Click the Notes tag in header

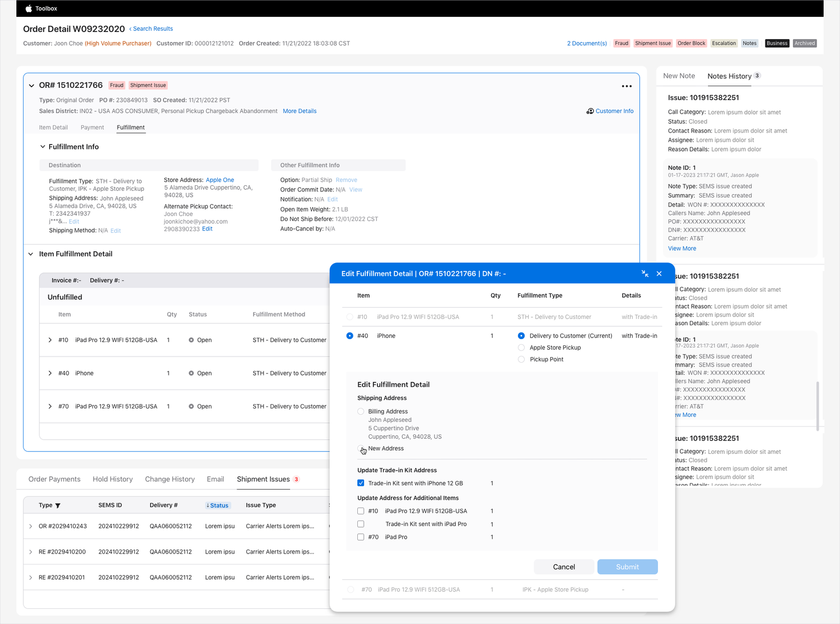tap(750, 43)
